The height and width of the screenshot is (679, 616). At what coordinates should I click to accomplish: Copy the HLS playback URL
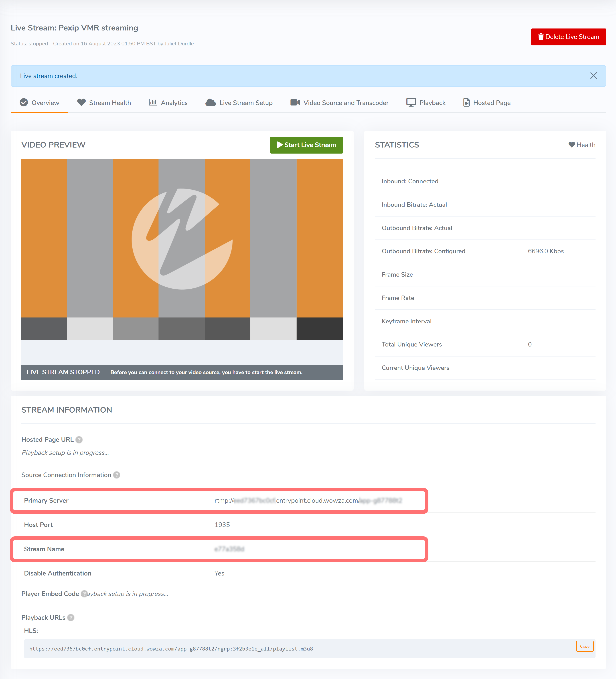(x=585, y=646)
